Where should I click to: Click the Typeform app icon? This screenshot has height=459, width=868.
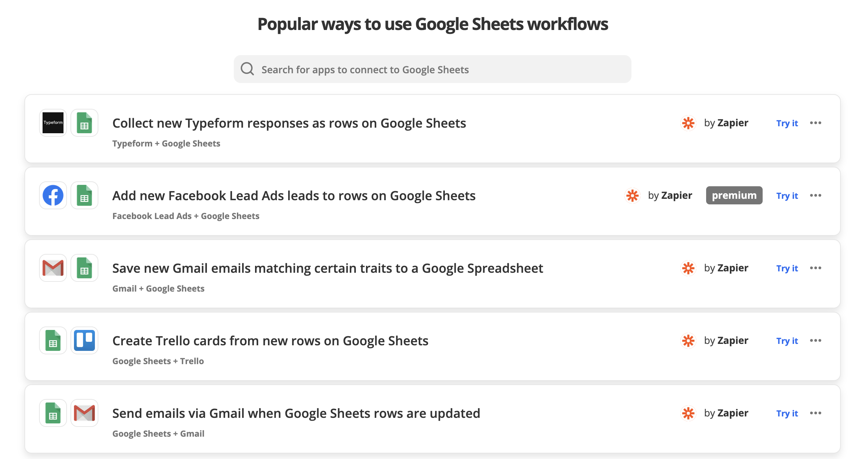[x=53, y=123]
